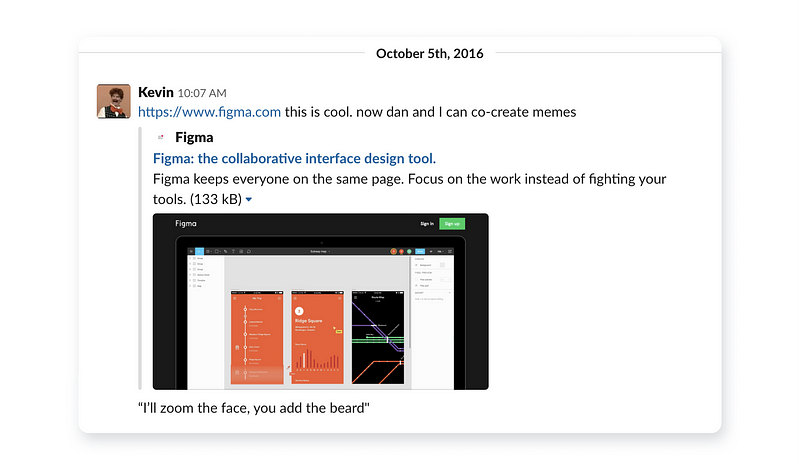Click the text "I'll zoom the face, you add the beard"

pos(254,408)
